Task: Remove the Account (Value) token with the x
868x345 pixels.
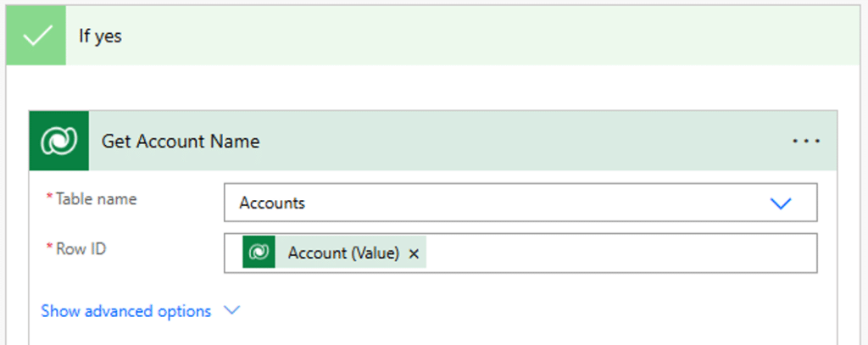Action: (414, 253)
